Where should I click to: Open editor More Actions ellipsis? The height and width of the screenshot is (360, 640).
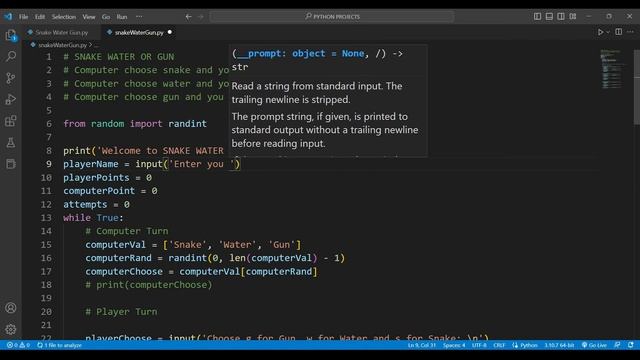(x=631, y=32)
